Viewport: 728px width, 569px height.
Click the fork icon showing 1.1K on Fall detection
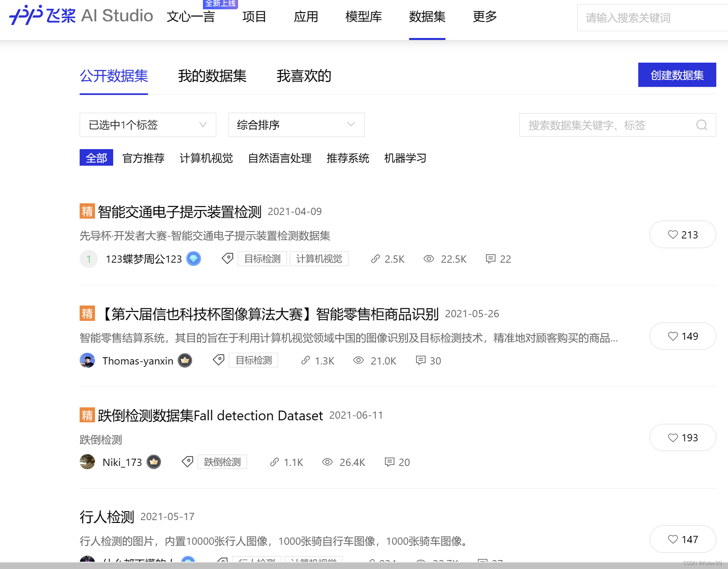(x=275, y=462)
